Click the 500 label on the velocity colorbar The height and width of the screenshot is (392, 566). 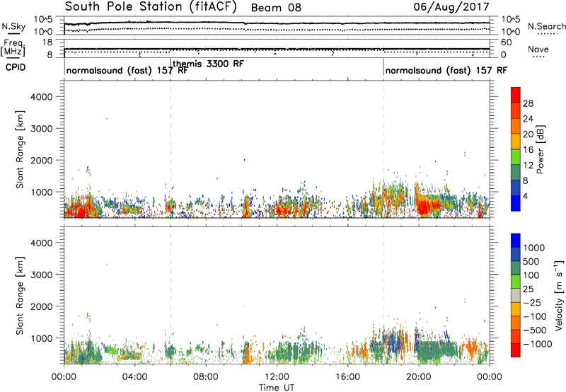click(x=531, y=262)
